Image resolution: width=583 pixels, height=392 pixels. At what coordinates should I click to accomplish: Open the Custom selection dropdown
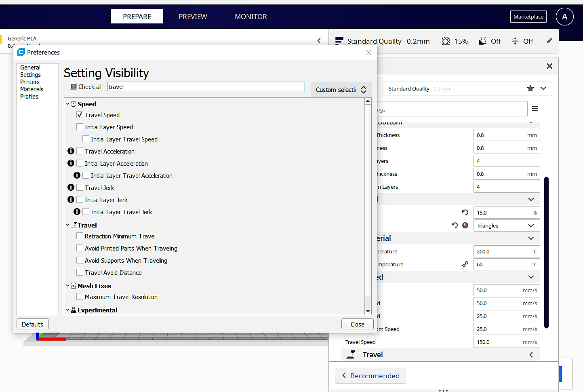341,90
